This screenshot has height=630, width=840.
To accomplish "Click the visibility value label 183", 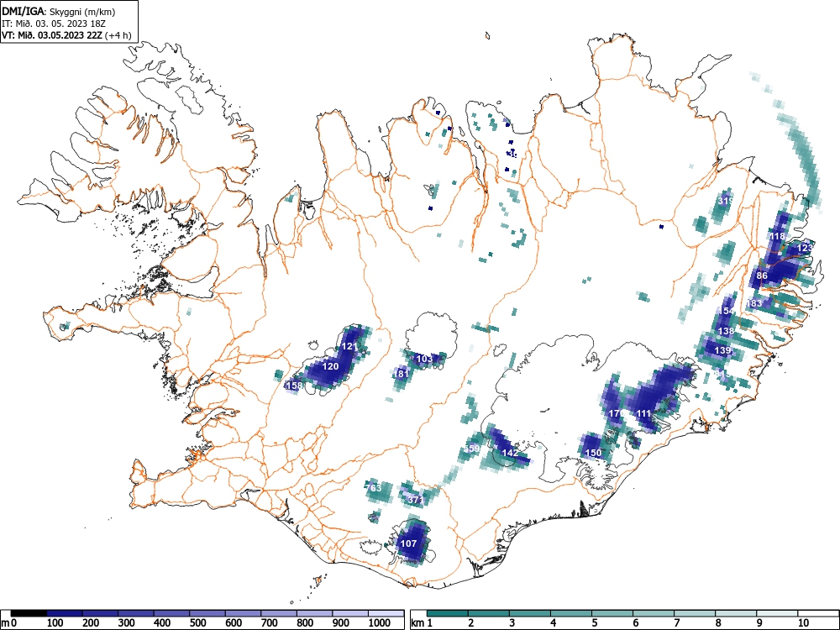I will [x=753, y=303].
